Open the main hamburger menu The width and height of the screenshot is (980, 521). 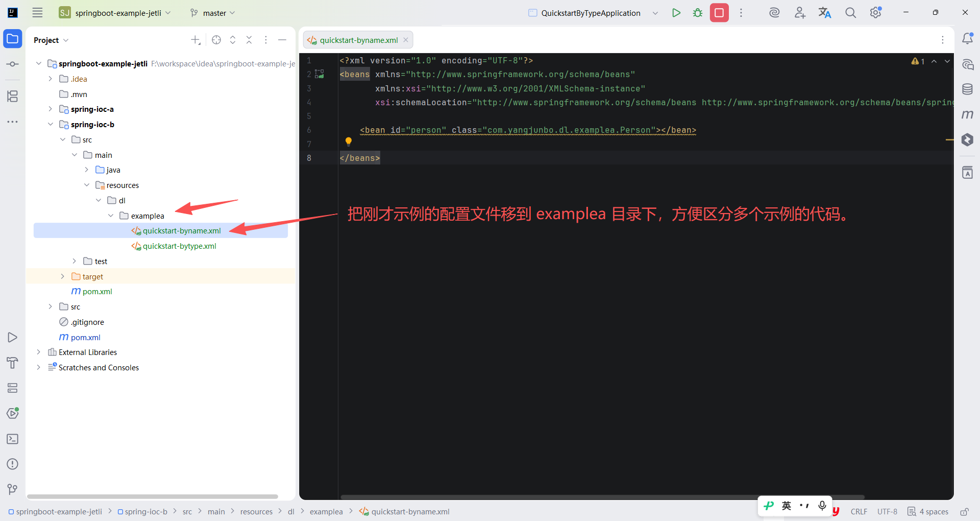37,13
